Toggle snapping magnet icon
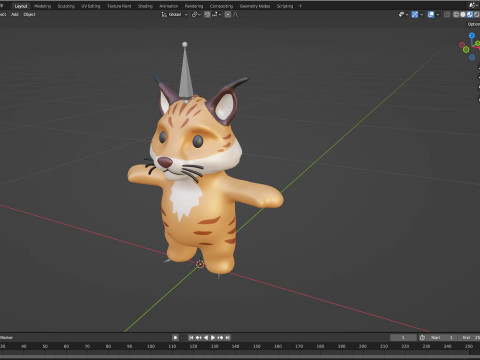 point(207,14)
